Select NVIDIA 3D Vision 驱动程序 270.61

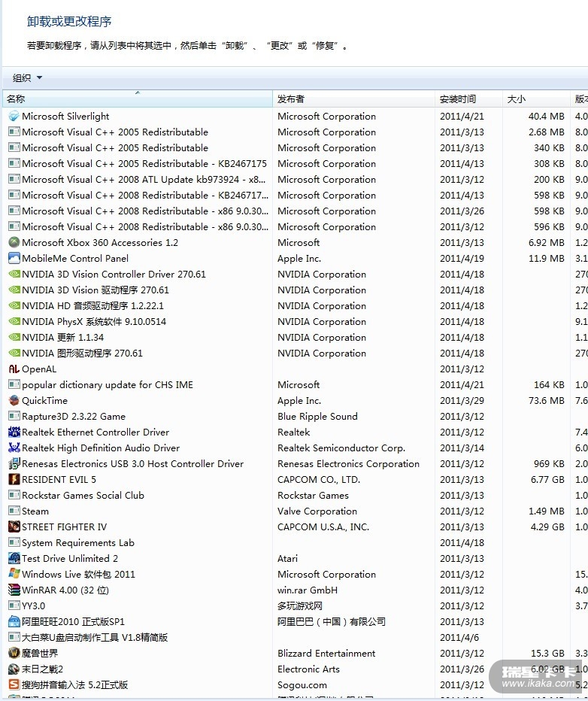point(95,290)
